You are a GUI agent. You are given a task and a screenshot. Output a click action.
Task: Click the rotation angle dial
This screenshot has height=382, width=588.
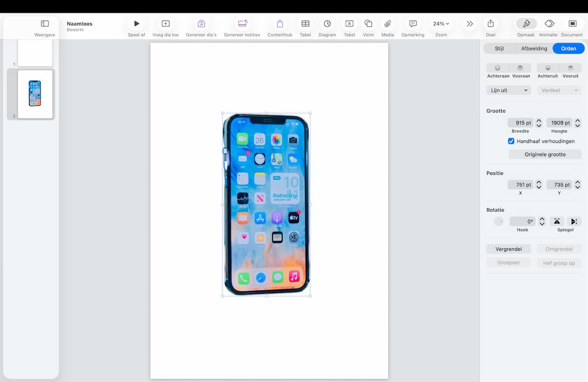click(x=499, y=221)
